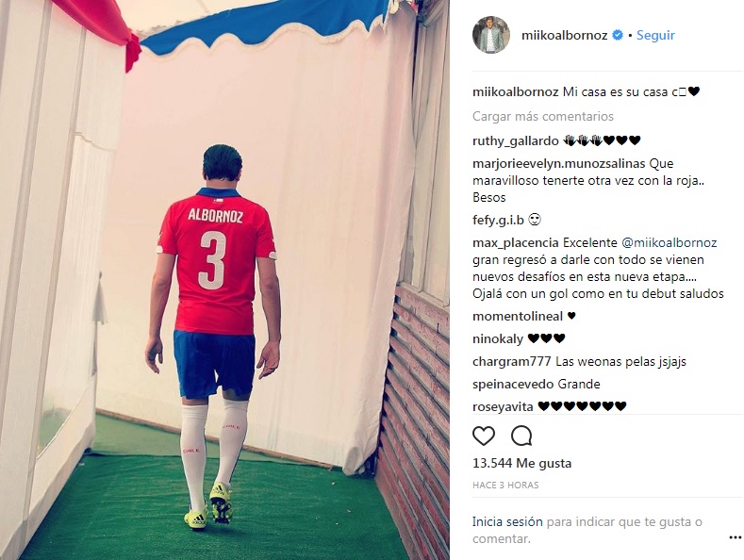
Task: Follow the account via Seguir
Action: 655,35
